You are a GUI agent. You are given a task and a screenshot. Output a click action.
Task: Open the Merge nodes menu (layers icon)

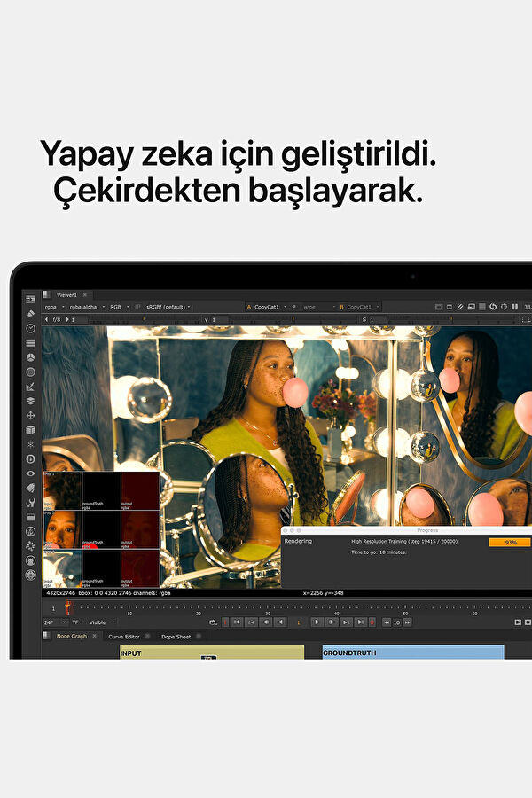[30, 401]
